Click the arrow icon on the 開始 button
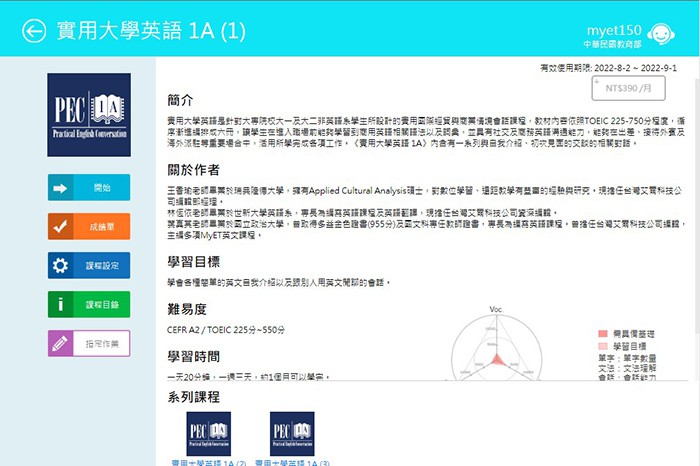The image size is (700, 466). click(x=60, y=187)
